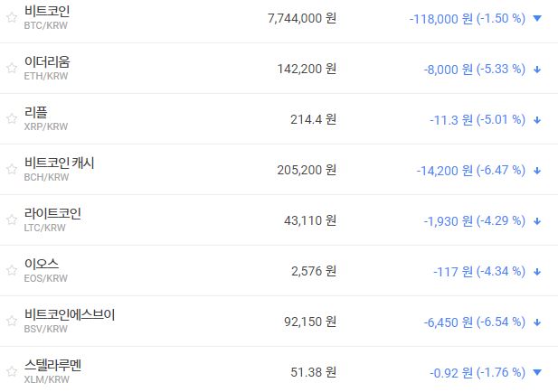558x392 pixels.
Task: Click the down arrow on BSV row
Action: 537,322
